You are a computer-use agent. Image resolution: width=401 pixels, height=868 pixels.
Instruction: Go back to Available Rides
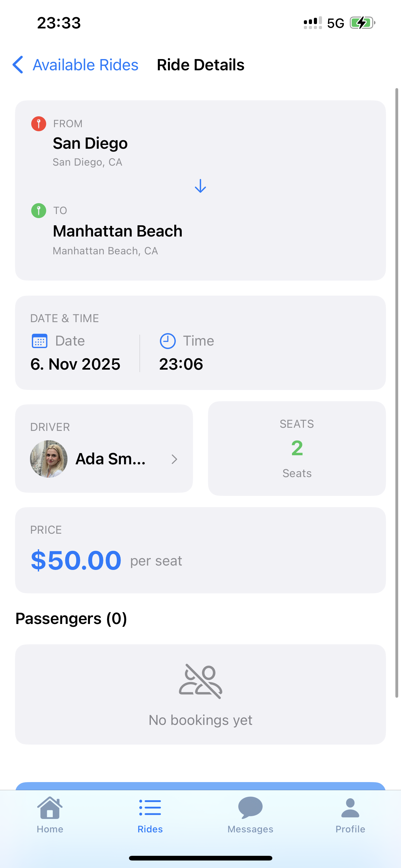pyautogui.click(x=85, y=65)
